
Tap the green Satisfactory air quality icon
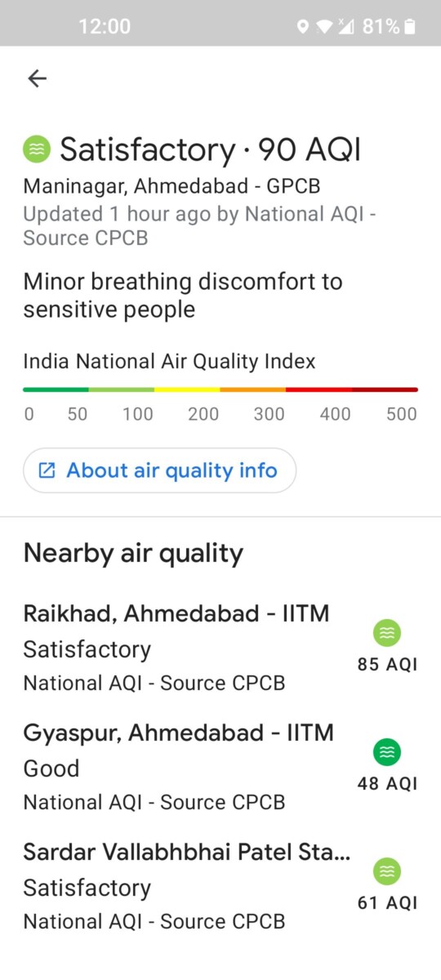tap(37, 149)
